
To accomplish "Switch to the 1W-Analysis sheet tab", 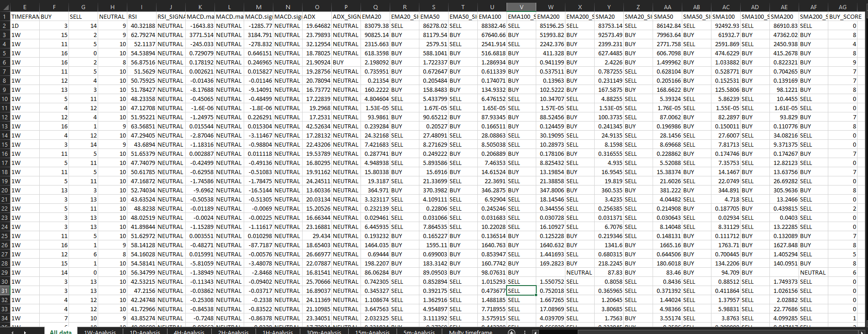I will [x=100, y=332].
